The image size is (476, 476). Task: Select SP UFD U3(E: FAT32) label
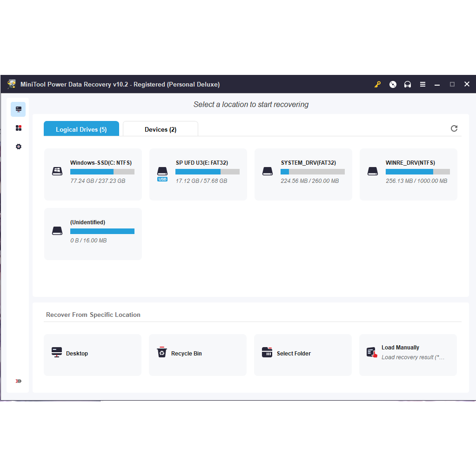pos(202,163)
